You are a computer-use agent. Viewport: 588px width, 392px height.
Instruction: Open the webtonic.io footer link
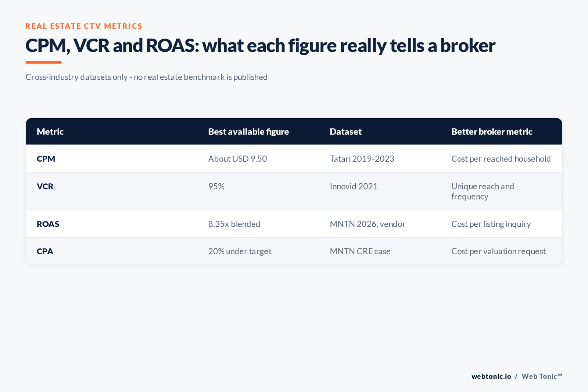[x=491, y=376]
